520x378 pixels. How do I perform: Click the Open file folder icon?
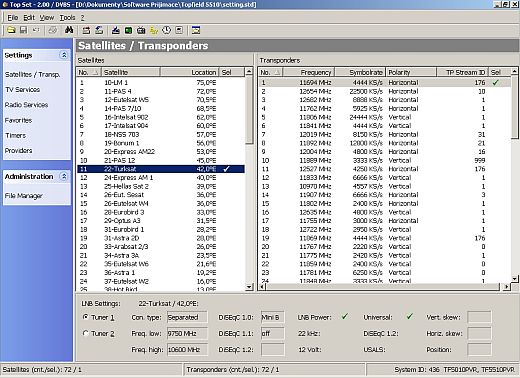pyautogui.click(x=11, y=30)
